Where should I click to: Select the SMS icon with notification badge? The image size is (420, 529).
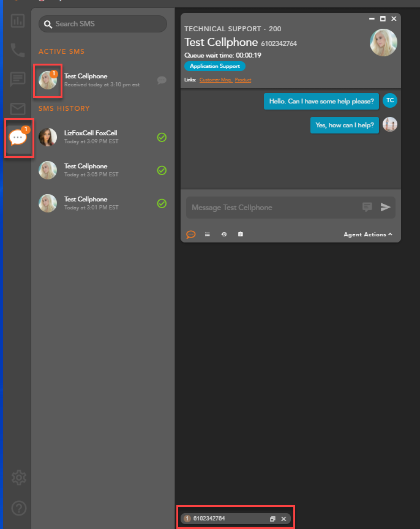18,138
